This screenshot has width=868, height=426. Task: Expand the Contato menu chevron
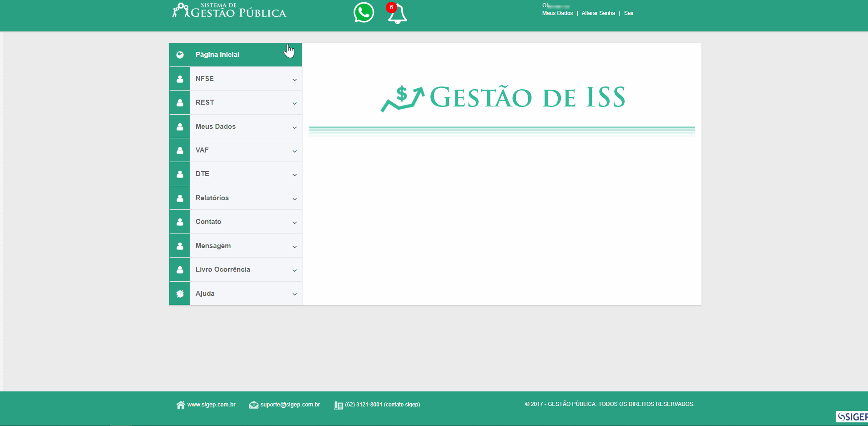[x=295, y=223]
